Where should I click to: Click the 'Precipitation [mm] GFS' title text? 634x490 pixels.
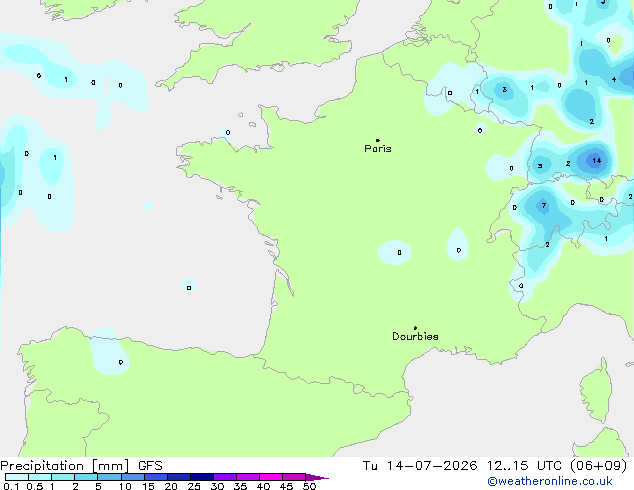(81, 466)
